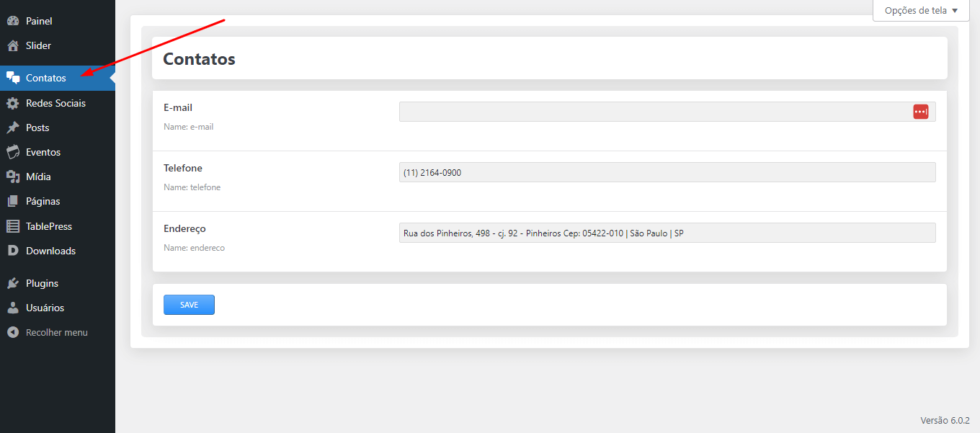Click the TablePress table icon

click(13, 226)
